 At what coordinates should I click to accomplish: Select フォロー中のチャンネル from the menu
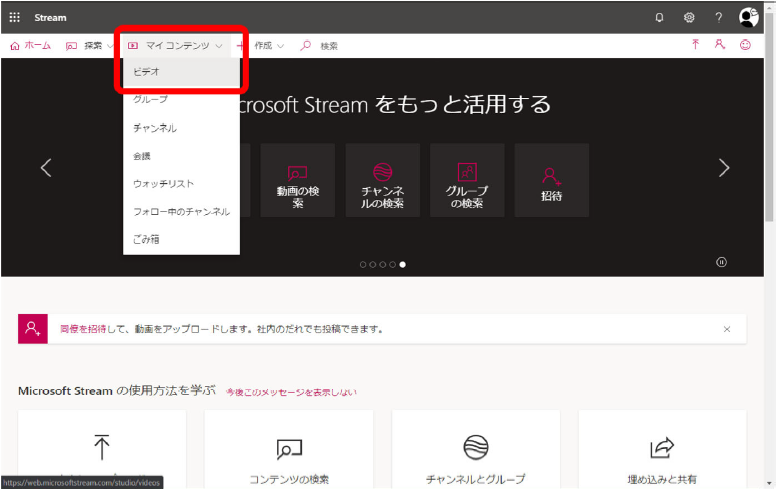pyautogui.click(x=181, y=212)
